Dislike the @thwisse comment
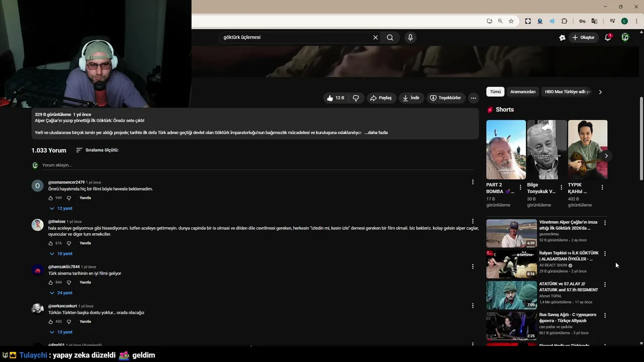 pos(69,243)
